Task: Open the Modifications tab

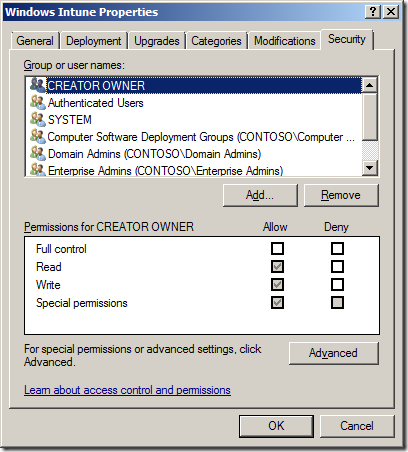Action: [285, 41]
